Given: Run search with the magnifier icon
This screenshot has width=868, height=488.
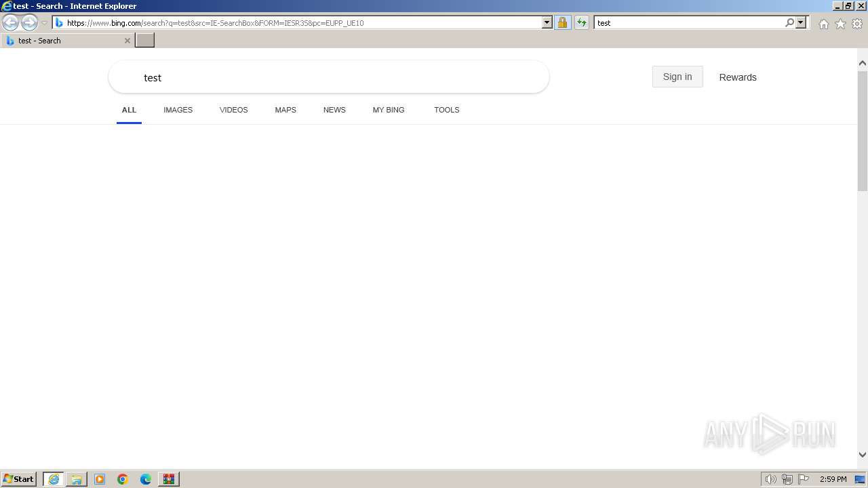Looking at the screenshot, I should (789, 23).
